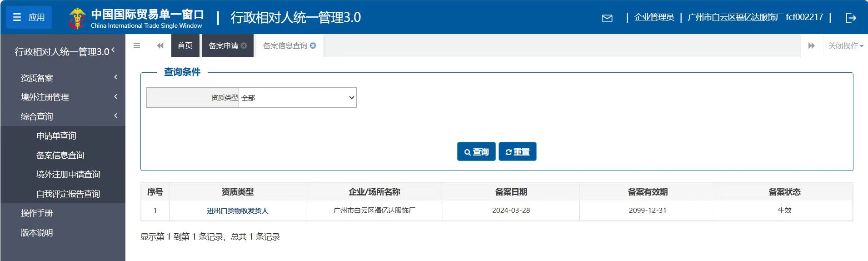Toggle the sidebar with the tab bar hamburger icon
Screen dimensions: 868x261
(137, 45)
